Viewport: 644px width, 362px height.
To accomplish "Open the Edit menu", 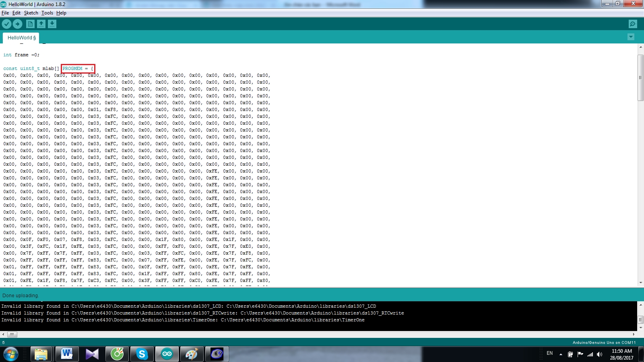I will click(17, 13).
